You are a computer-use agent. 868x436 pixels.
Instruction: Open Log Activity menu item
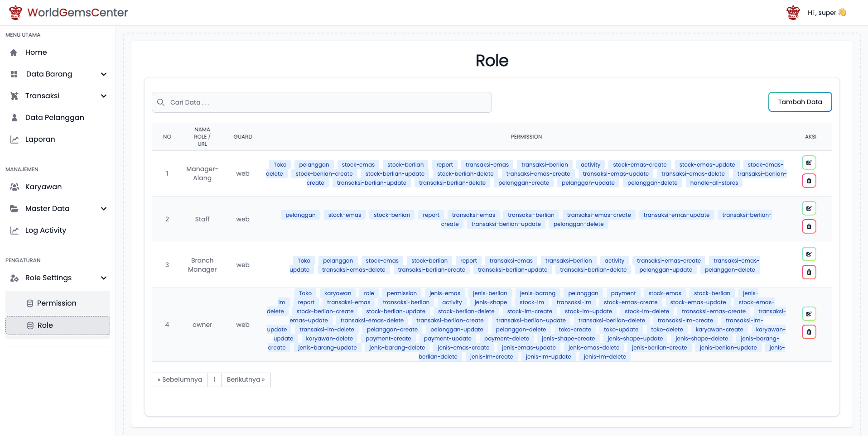(58, 230)
